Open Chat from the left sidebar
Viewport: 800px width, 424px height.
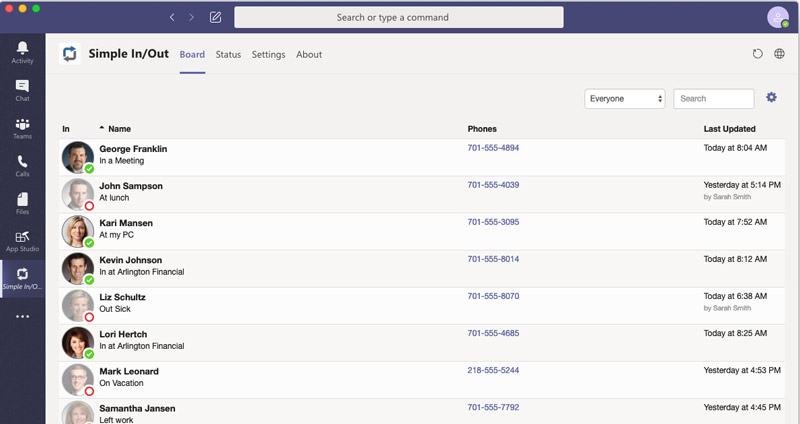22,91
